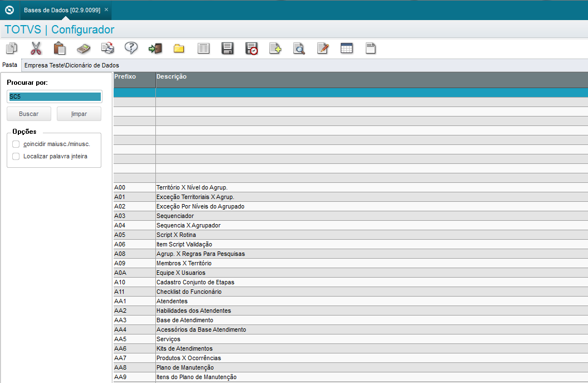Click the Empresa Teste\Dicionário de Dados path field
588x383 pixels.
pos(304,65)
